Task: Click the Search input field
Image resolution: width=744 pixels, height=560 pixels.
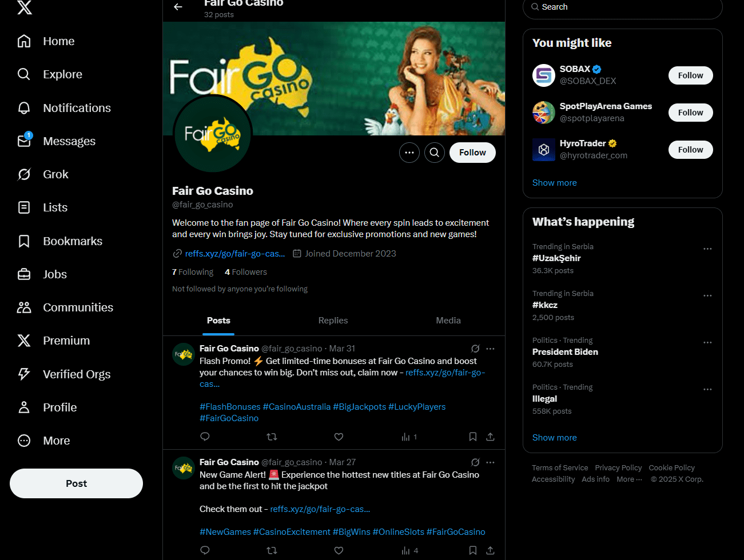Action: click(x=623, y=7)
